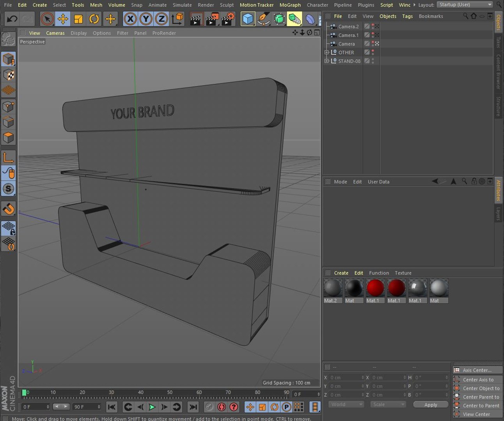
Task: Toggle X axis lock
Action: (x=130, y=19)
